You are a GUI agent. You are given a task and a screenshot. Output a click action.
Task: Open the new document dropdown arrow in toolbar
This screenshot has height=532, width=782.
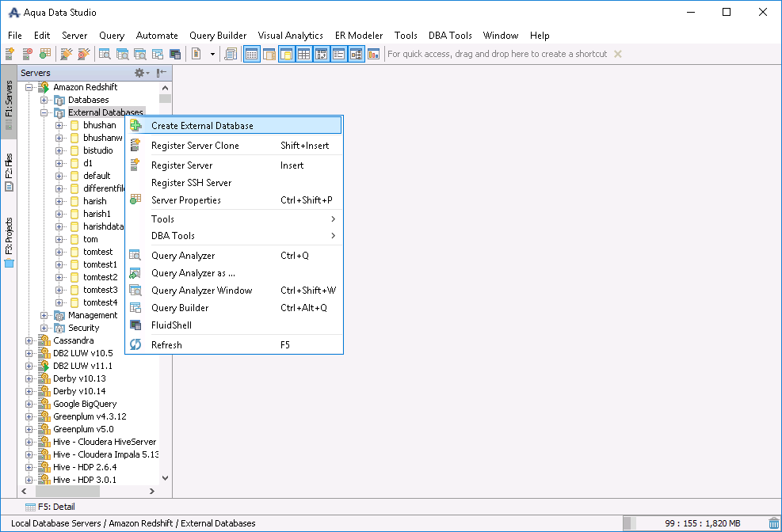[x=212, y=54]
